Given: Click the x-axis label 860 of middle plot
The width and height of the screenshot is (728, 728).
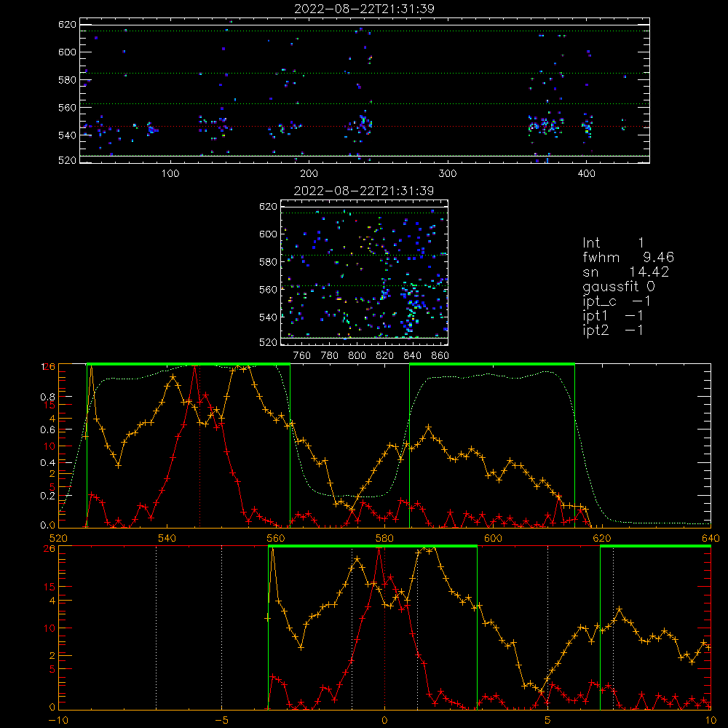Looking at the screenshot, I should coord(440,356).
